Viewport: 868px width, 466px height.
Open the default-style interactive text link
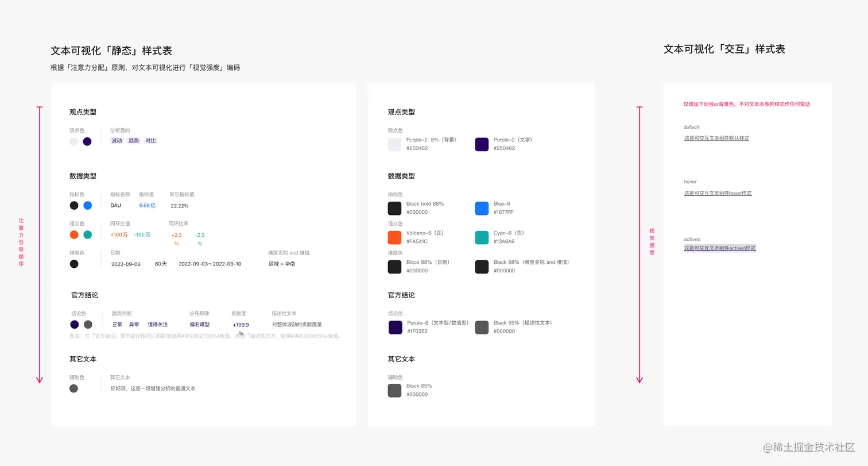click(716, 138)
